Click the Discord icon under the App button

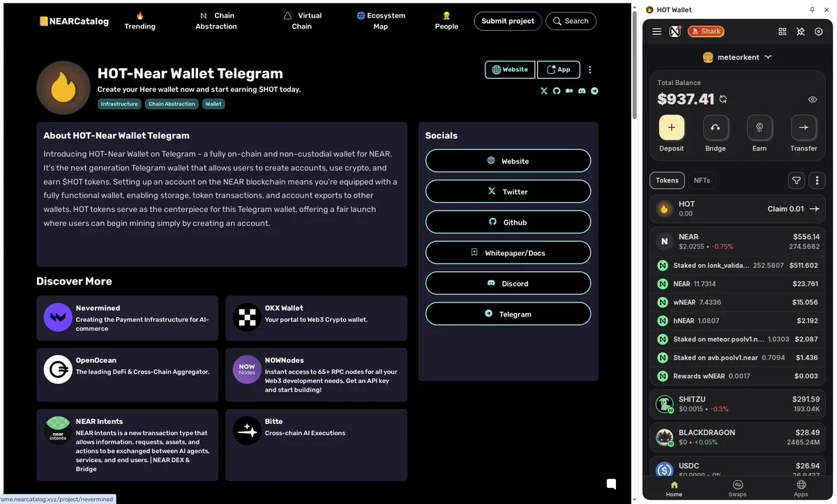coord(582,91)
